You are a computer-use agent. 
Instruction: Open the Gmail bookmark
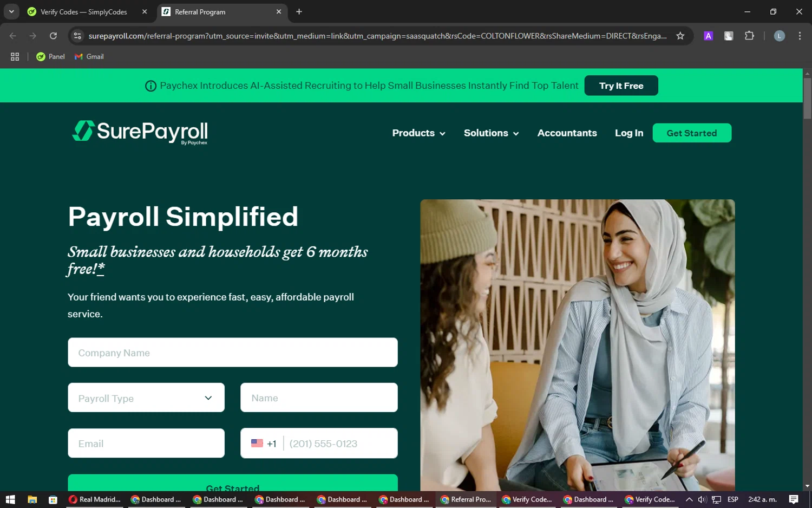[89, 56]
